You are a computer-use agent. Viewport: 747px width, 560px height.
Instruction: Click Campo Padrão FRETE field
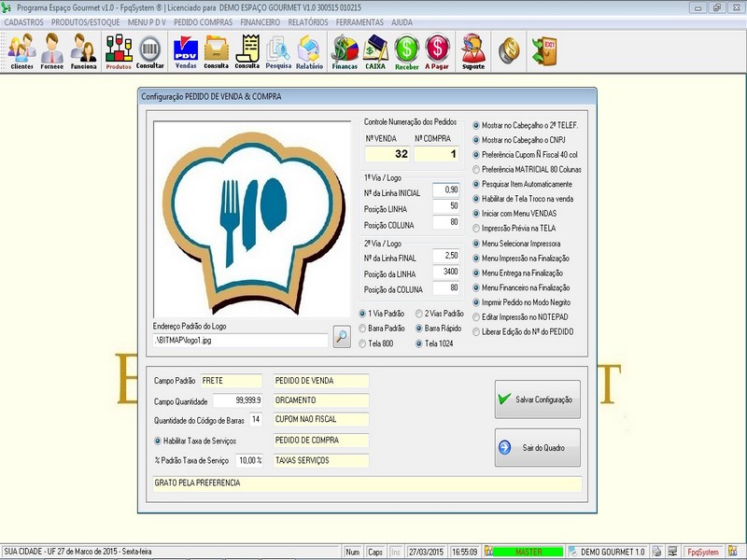coord(232,381)
